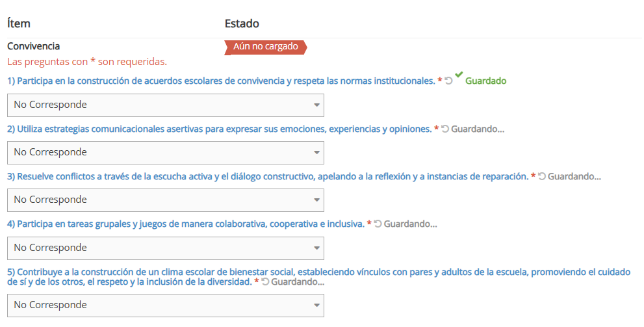Click the 'Aún no cargado' status badge
Image resolution: width=644 pixels, height=327 pixels.
265,47
